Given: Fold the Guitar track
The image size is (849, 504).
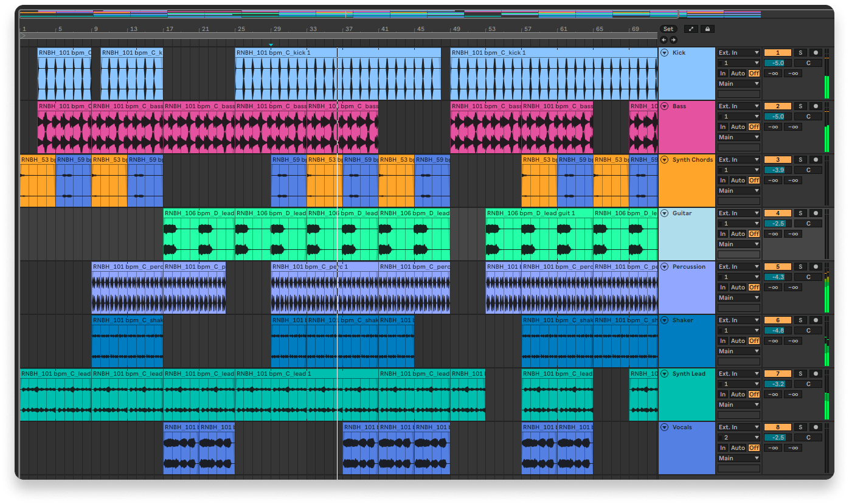Looking at the screenshot, I should [664, 213].
